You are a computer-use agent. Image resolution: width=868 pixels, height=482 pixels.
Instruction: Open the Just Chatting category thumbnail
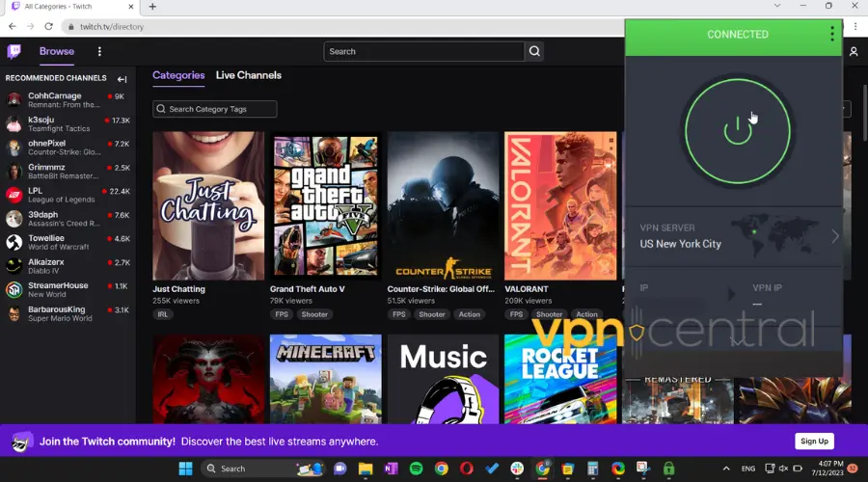(x=208, y=206)
